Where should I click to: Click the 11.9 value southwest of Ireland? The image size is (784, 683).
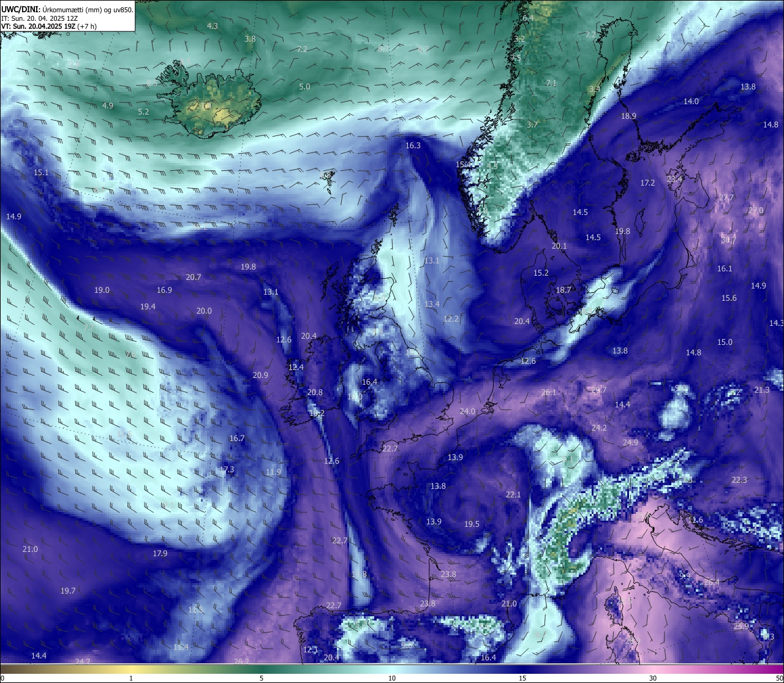point(274,472)
